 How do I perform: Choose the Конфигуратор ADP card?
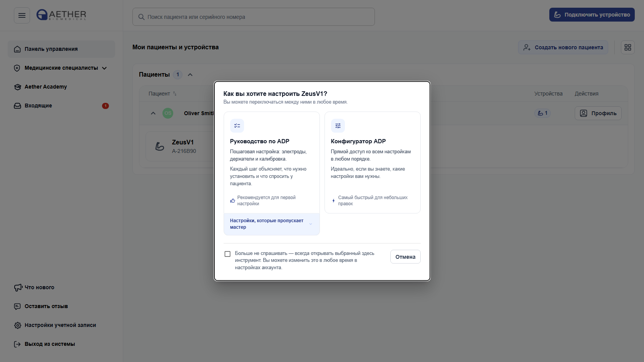373,163
